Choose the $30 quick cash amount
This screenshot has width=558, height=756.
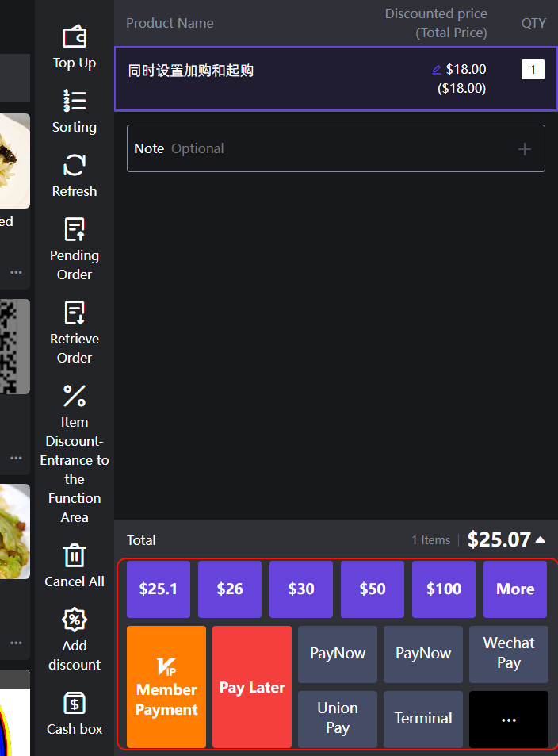pos(301,589)
